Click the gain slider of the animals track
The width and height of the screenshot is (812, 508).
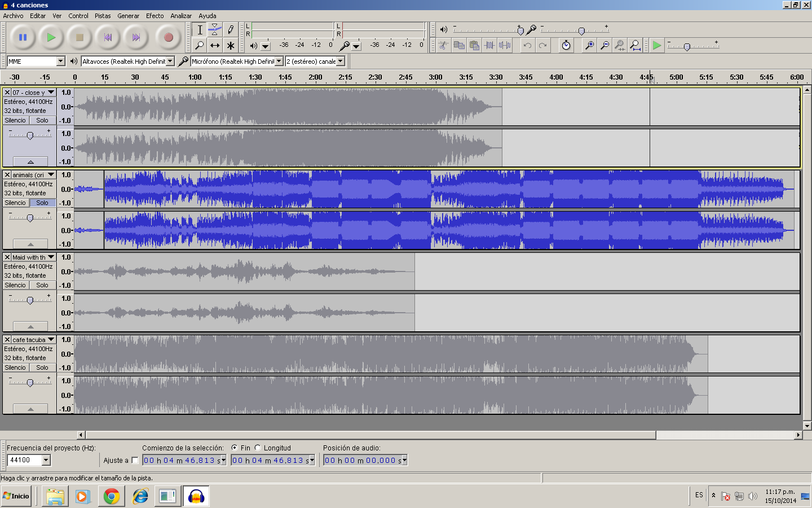click(x=30, y=218)
